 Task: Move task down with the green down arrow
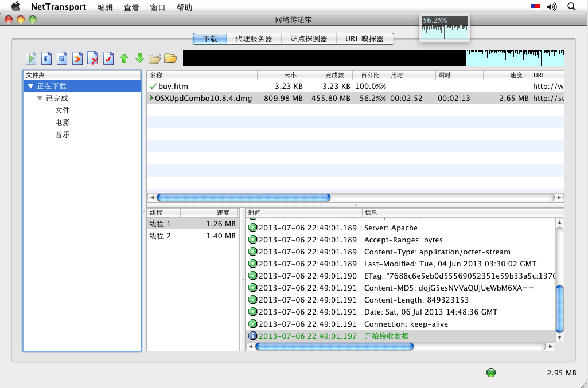pyautogui.click(x=139, y=58)
